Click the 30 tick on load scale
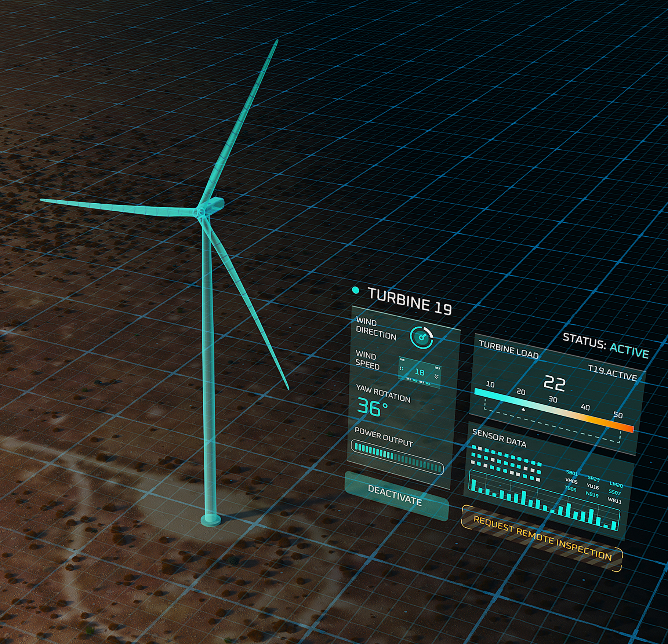The height and width of the screenshot is (644, 668). [x=553, y=399]
